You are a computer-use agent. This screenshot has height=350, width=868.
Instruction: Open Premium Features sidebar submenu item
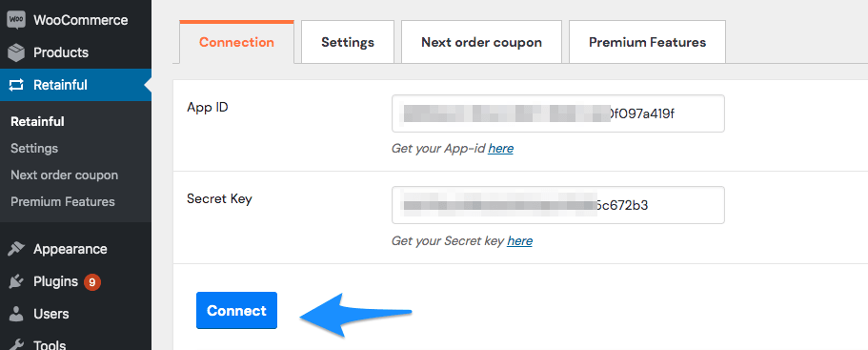click(63, 201)
